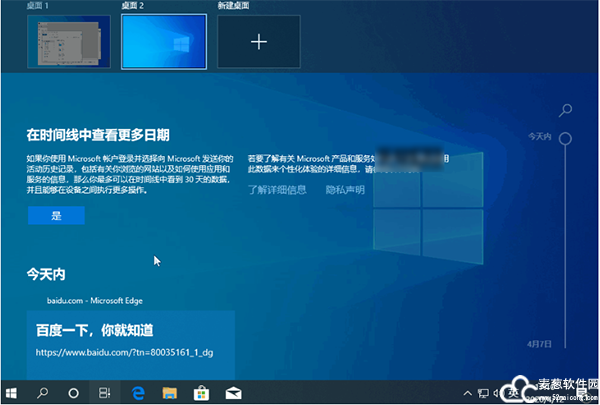600x405 pixels.
Task: Click the timeline search magnifier icon
Action: 566,109
